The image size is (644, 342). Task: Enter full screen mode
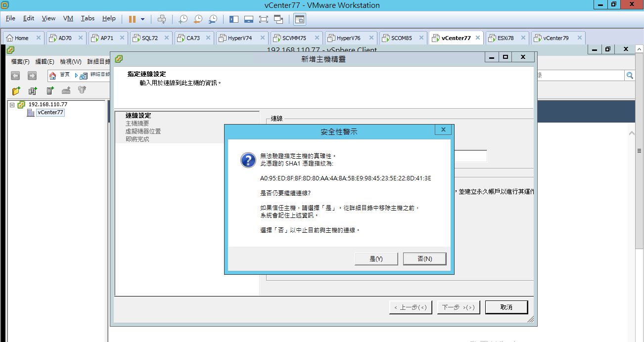(x=263, y=19)
